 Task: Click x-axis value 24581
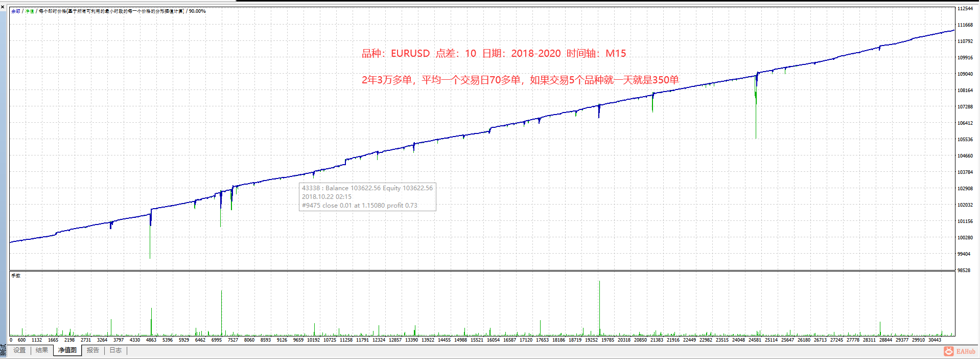click(755, 340)
